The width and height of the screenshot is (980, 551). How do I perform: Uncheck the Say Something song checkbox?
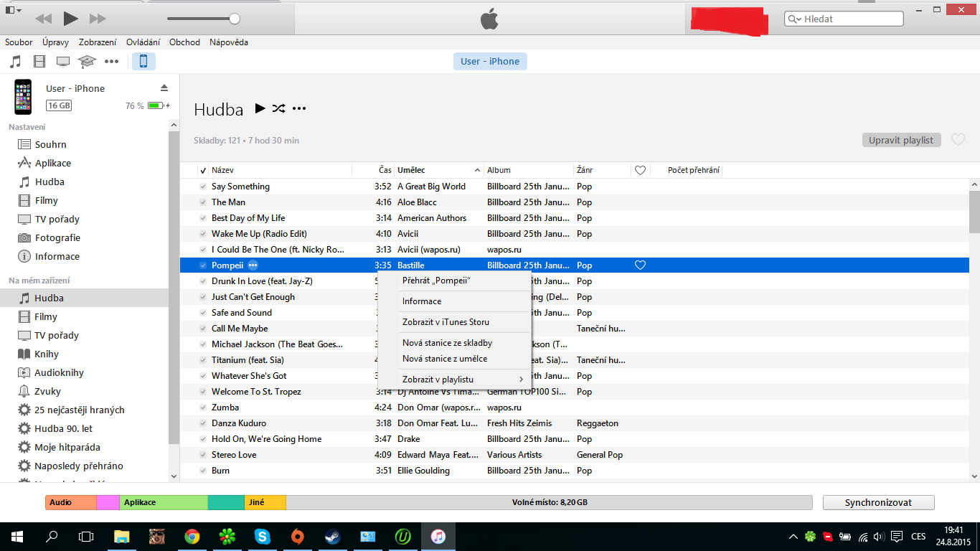[203, 187]
